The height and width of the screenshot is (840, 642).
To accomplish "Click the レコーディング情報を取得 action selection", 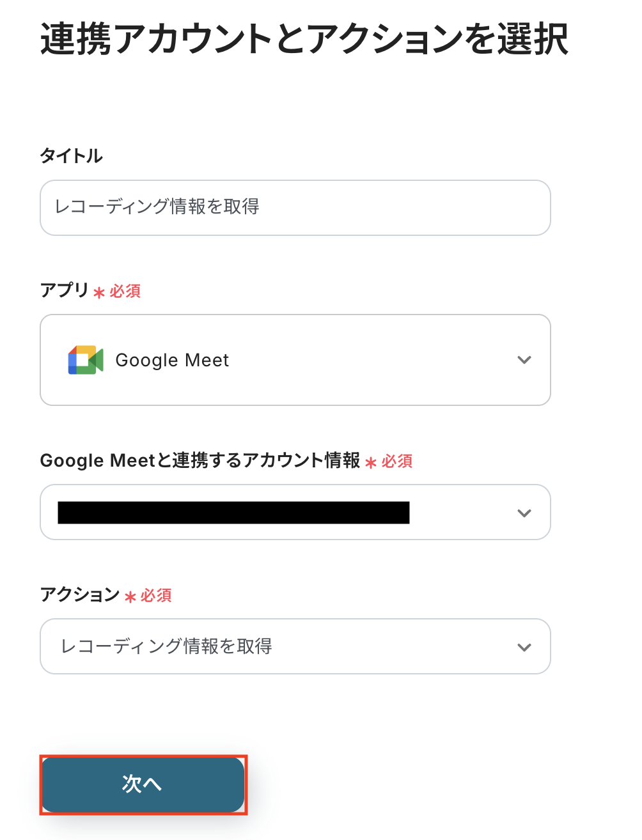I will tap(166, 646).
